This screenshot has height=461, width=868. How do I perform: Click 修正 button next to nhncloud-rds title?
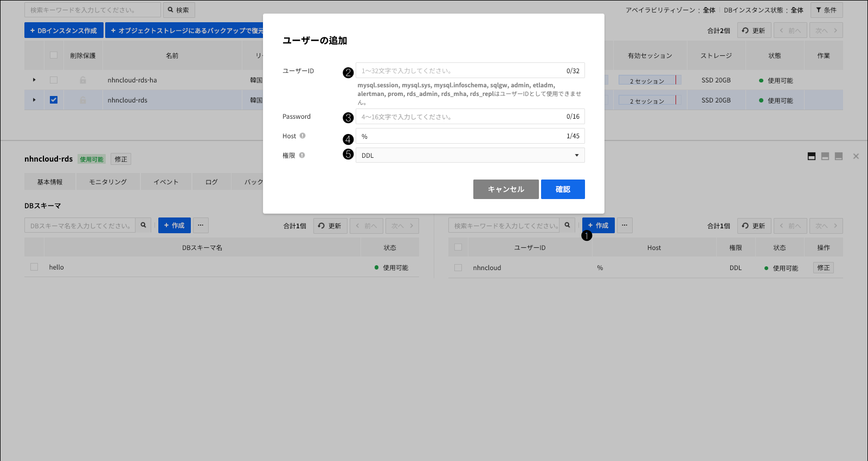tap(121, 159)
